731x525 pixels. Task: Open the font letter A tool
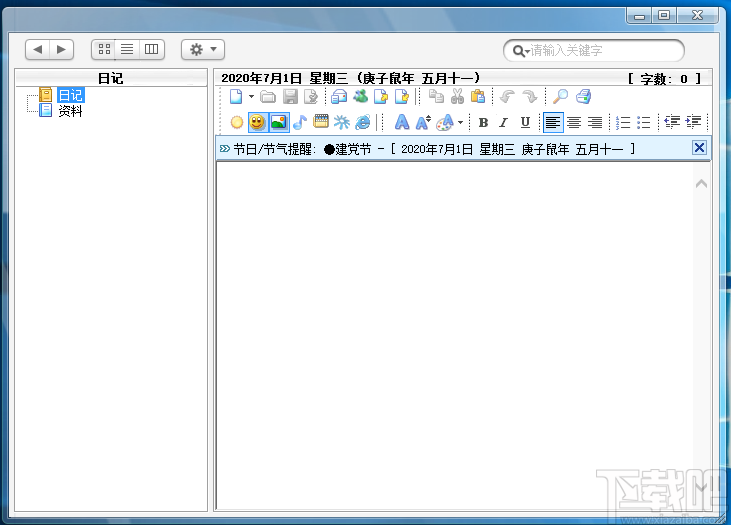click(x=401, y=123)
